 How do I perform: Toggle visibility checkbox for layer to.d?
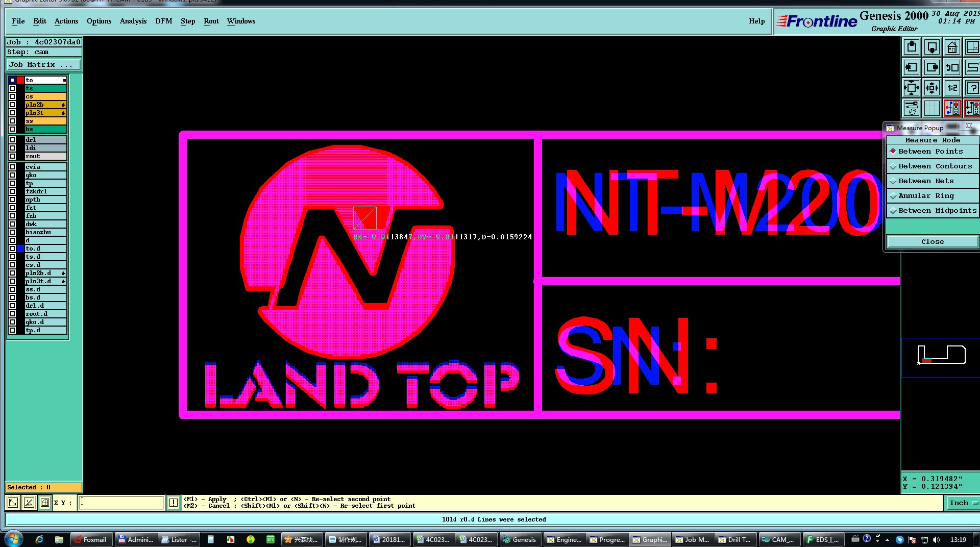click(x=12, y=248)
